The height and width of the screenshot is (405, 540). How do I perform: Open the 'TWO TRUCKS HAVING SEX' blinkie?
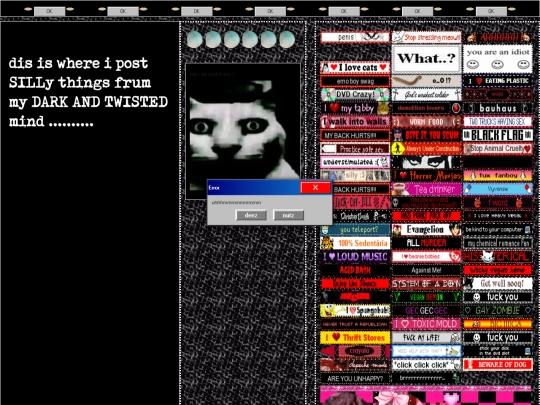pyautogui.click(x=498, y=122)
